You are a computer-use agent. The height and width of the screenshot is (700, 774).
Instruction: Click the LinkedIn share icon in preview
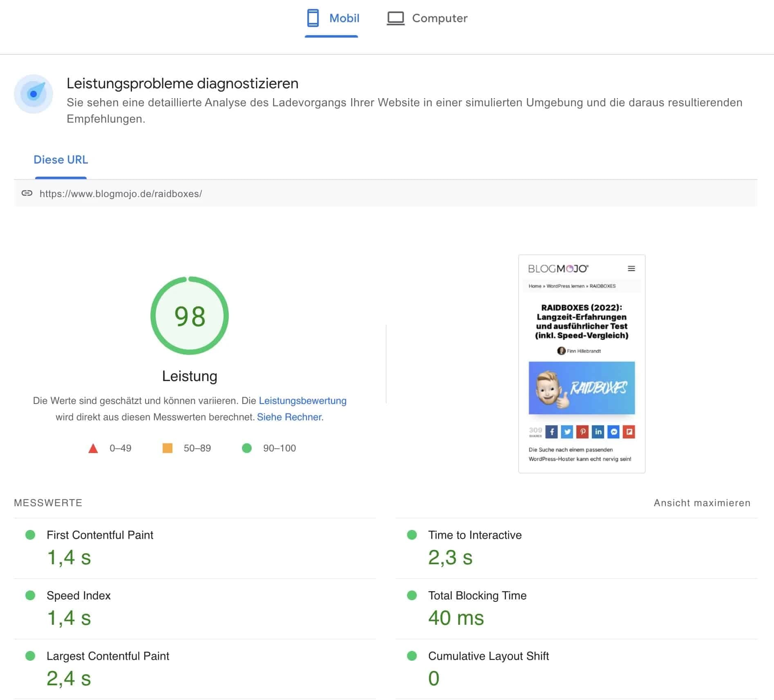coord(598,432)
